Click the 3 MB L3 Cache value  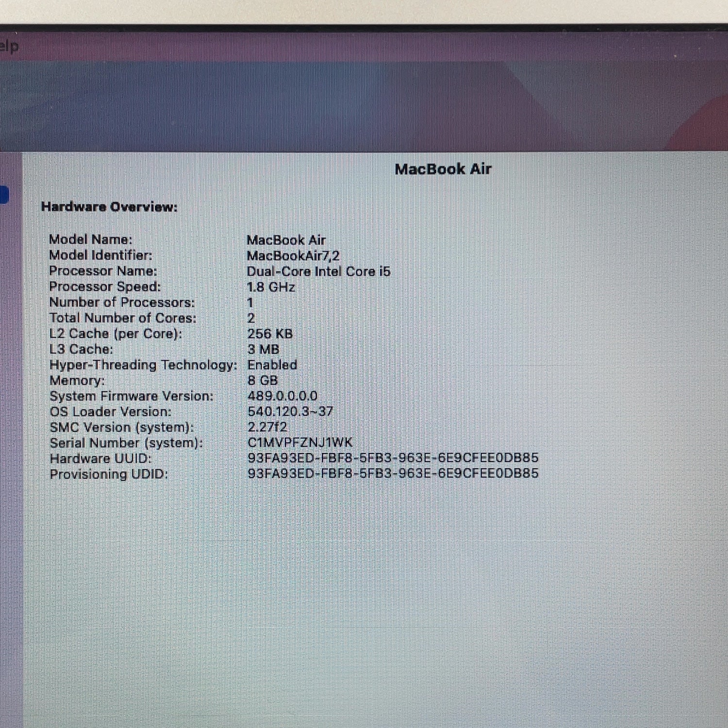(263, 349)
